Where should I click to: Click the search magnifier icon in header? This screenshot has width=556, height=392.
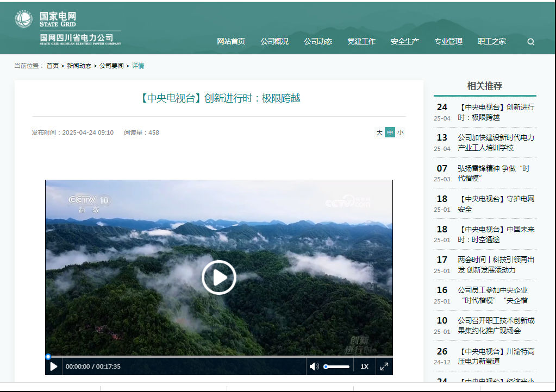tap(530, 42)
